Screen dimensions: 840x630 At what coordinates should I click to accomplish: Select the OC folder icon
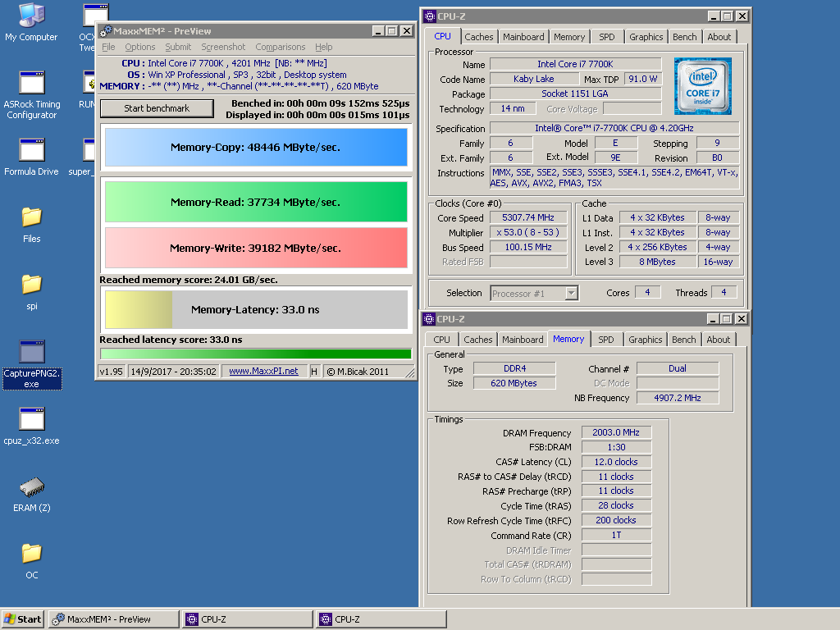pos(32,561)
